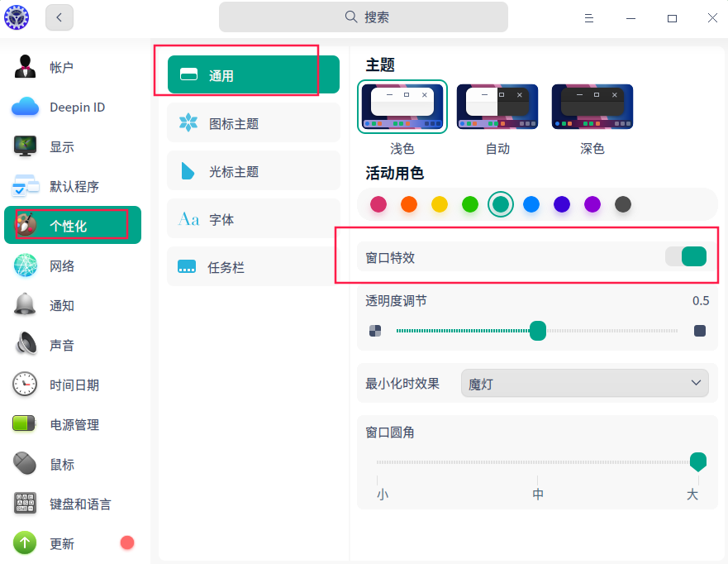Go back with the arrow button
The image size is (728, 564).
[59, 17]
